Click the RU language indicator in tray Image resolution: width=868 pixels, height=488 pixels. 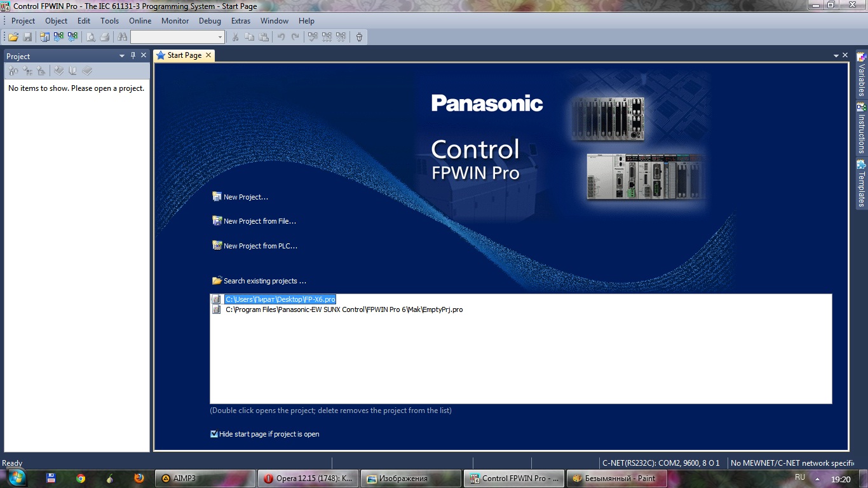click(x=800, y=477)
